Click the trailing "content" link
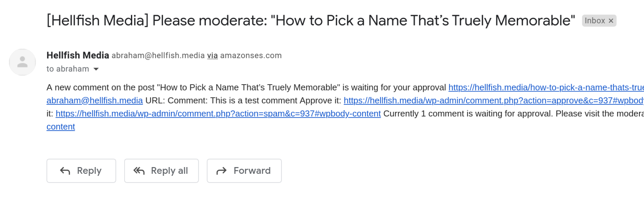The image size is (644, 201). click(61, 126)
